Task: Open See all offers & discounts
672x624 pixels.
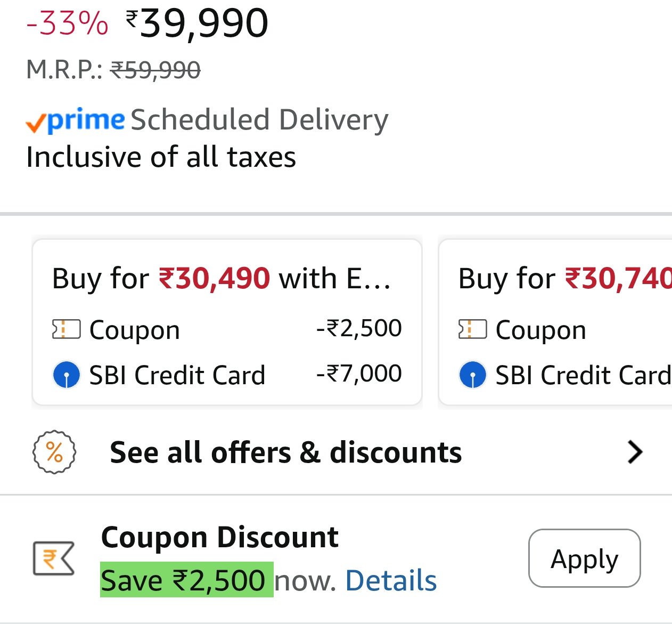Action: [x=285, y=452]
